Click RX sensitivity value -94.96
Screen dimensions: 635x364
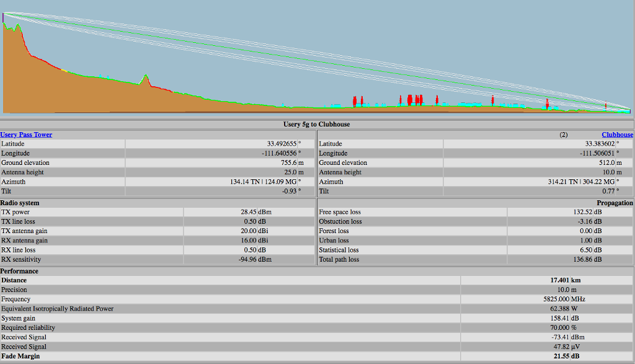(247, 259)
